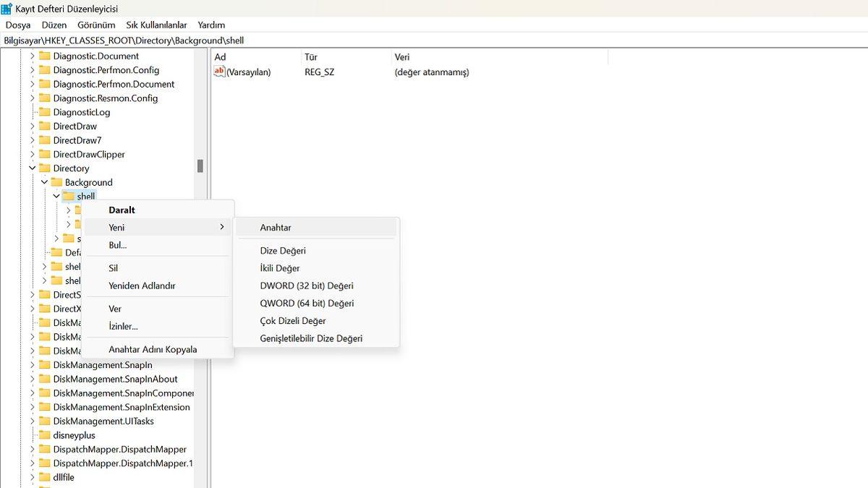The width and height of the screenshot is (868, 488).
Task: Click the dllfile folder icon
Action: pos(44,477)
